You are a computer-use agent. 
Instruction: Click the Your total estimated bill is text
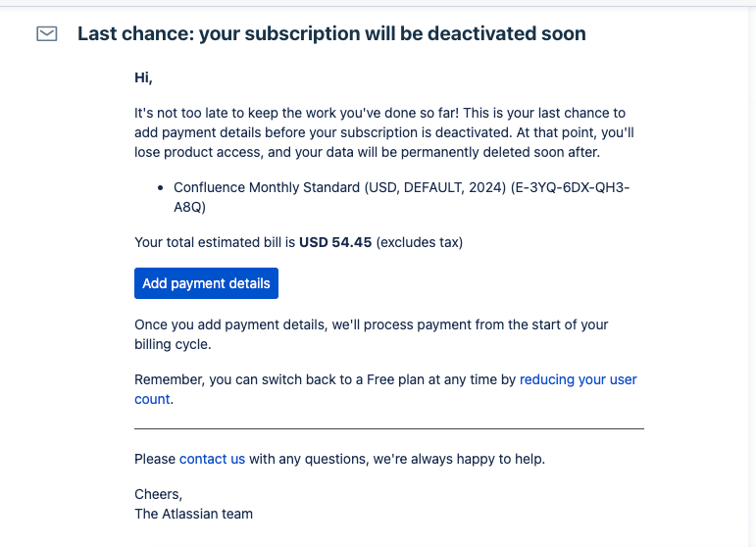215,242
